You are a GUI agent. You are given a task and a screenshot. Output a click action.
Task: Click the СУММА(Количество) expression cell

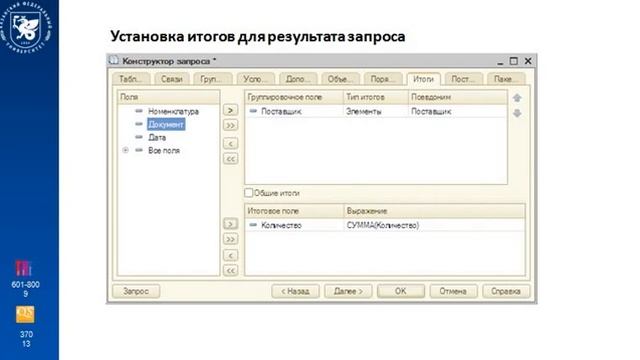click(434, 225)
